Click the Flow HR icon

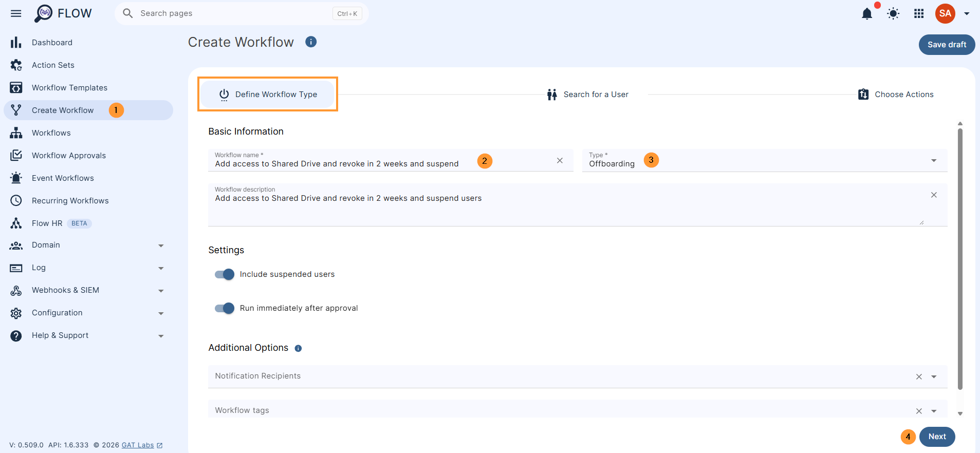16,223
